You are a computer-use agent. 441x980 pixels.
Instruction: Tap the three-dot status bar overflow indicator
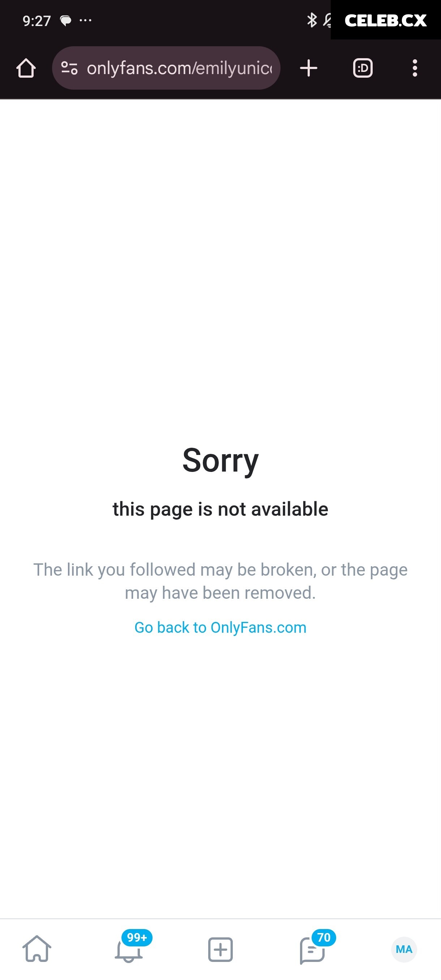click(85, 21)
